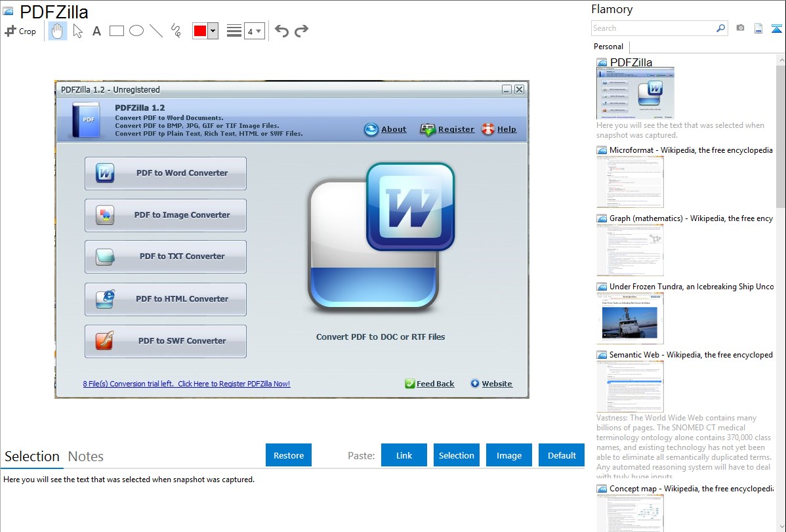Click the document page icon in Flamory
Image resolution: width=786 pixels, height=532 pixels.
758,28
